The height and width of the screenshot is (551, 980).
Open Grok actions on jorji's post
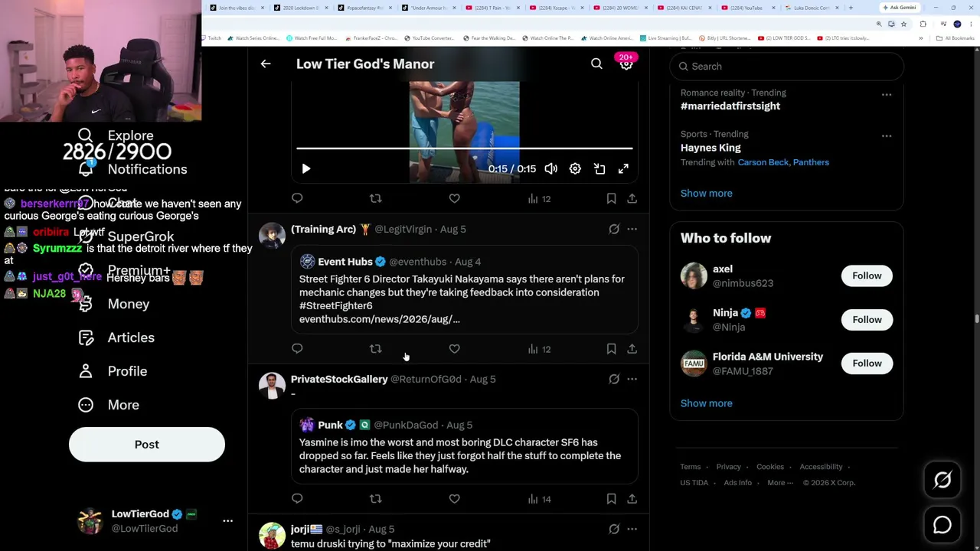(x=614, y=529)
